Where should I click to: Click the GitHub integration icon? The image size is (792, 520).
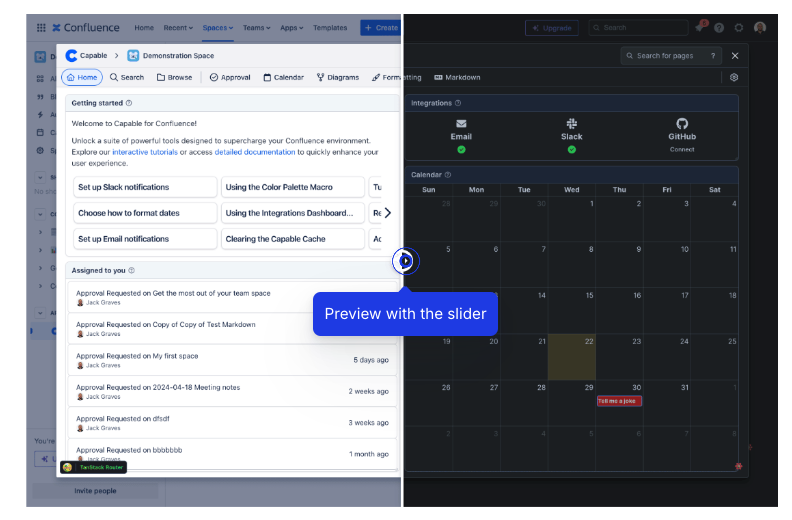click(682, 124)
